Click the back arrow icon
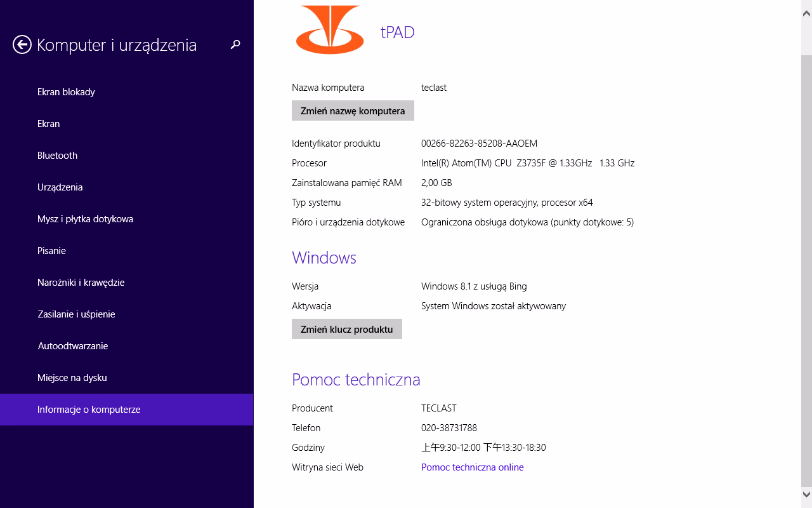 22,44
